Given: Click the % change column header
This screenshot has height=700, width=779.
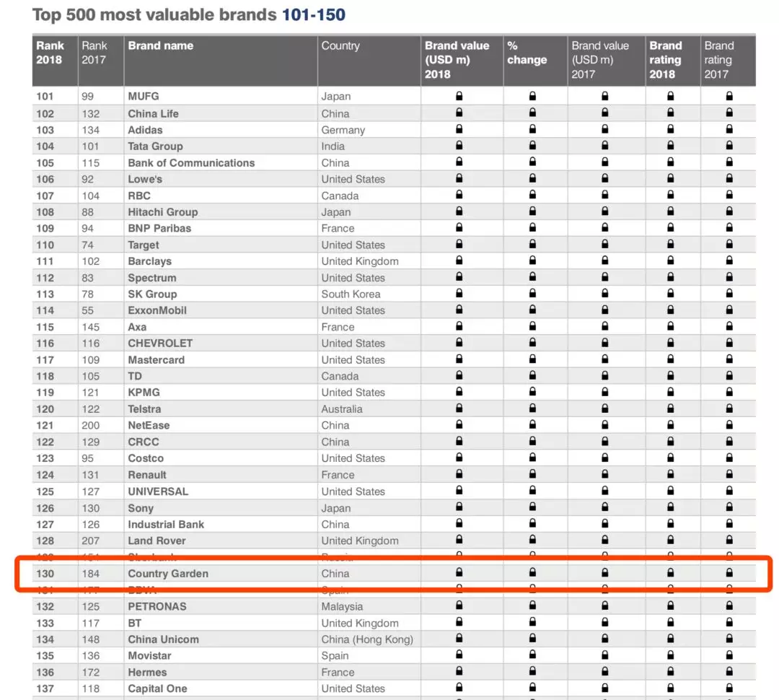Looking at the screenshot, I should coord(527,53).
